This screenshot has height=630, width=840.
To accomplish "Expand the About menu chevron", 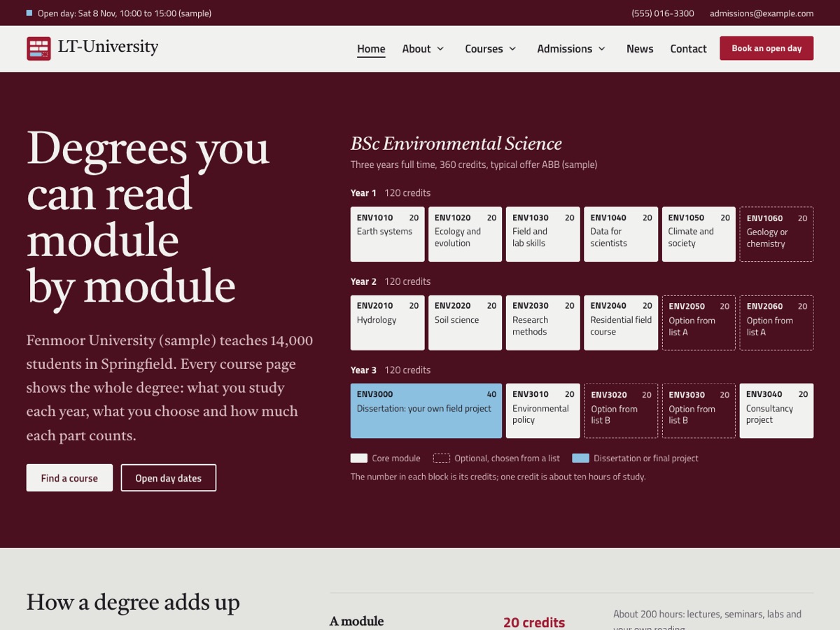I will coord(440,48).
